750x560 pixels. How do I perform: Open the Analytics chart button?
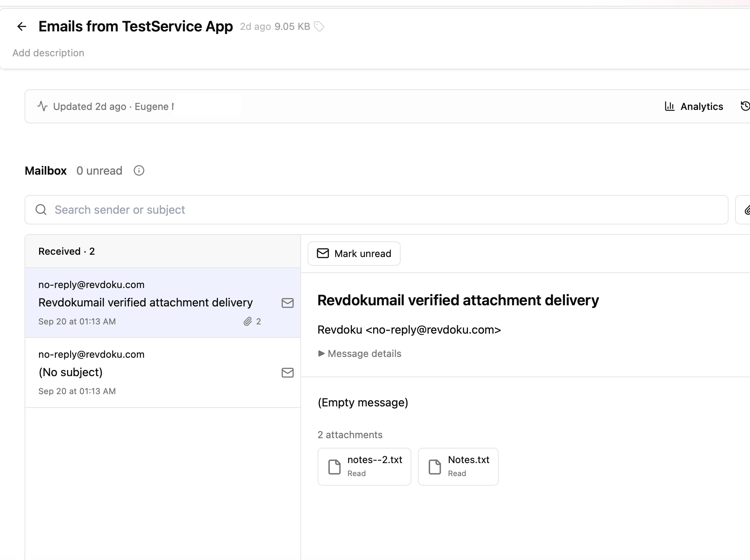694,106
